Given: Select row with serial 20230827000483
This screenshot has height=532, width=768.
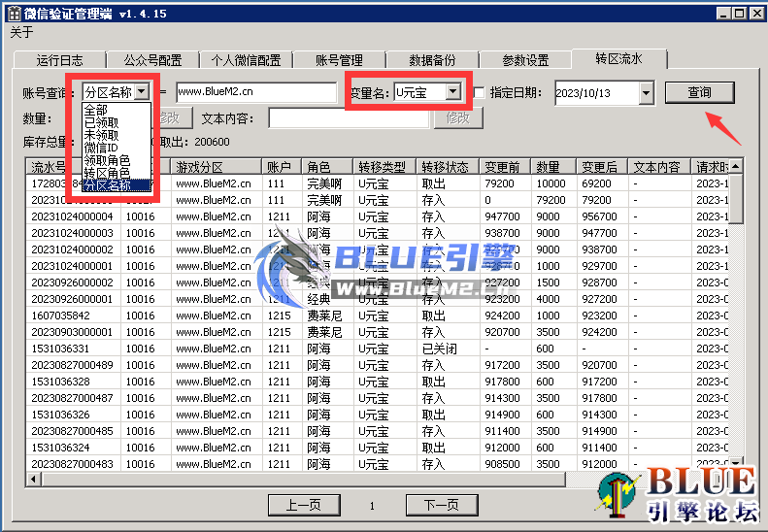Looking at the screenshot, I should pos(377,464).
